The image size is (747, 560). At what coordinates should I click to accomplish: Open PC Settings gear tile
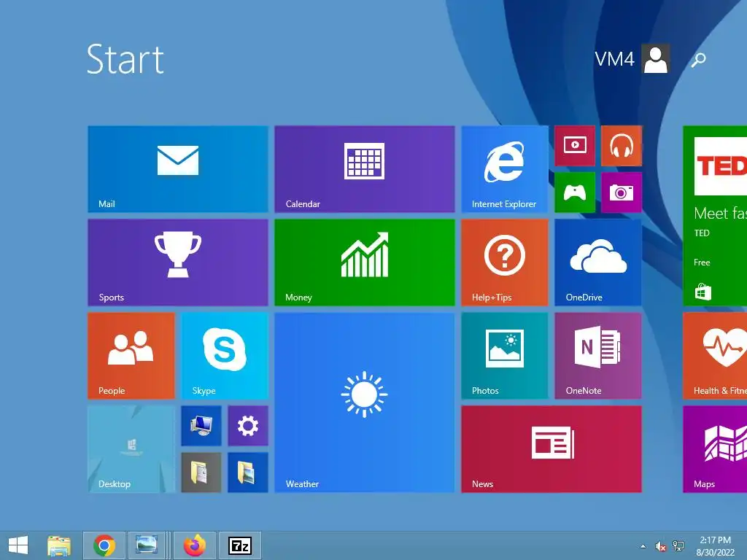(248, 426)
